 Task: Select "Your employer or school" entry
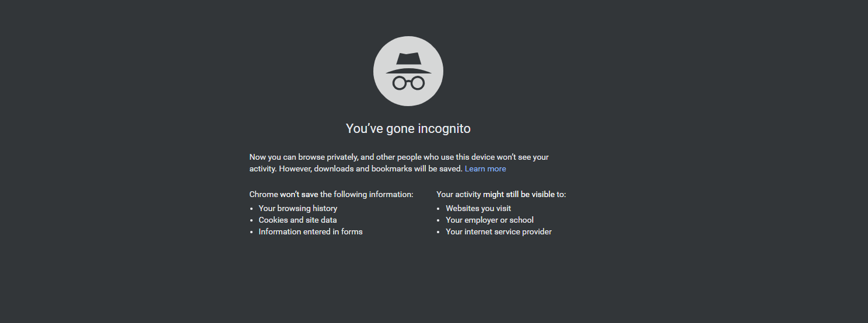tap(489, 220)
